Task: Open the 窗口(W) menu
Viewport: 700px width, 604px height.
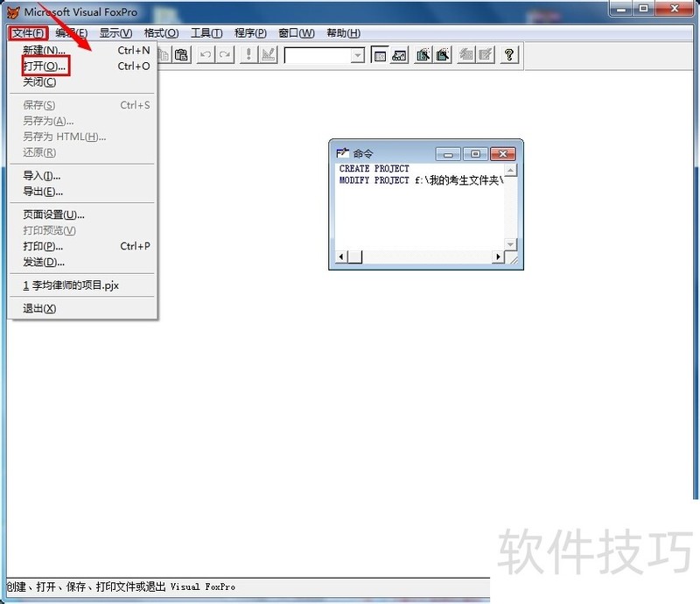Action: coord(297,33)
